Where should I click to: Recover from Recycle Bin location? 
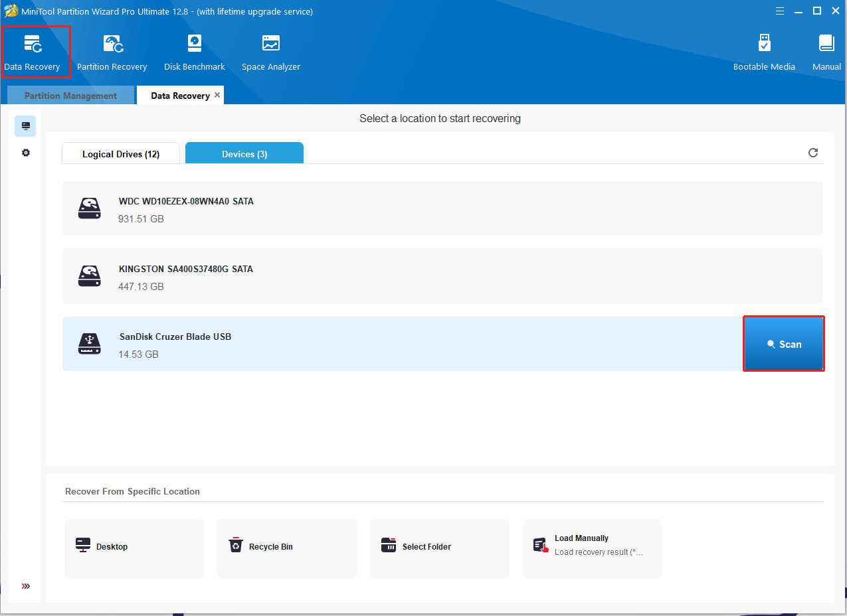pos(287,549)
